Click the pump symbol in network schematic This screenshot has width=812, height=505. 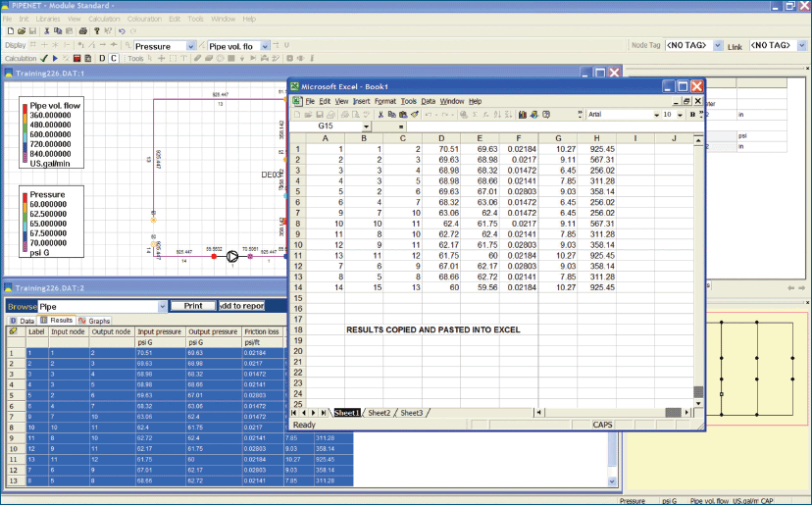232,256
